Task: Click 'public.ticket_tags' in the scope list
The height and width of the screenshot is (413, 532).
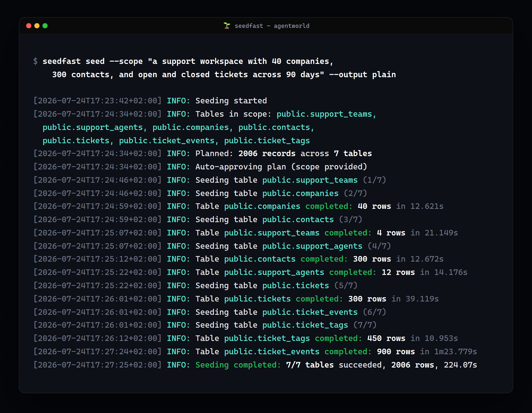Action: click(267, 140)
